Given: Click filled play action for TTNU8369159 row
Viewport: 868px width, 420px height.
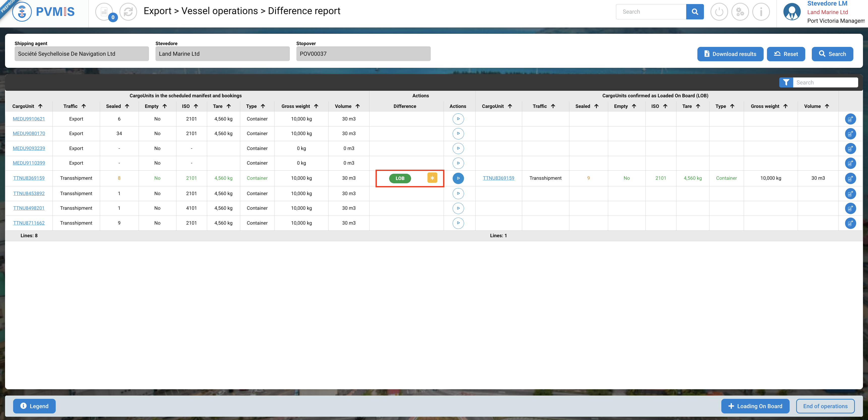Looking at the screenshot, I should pyautogui.click(x=458, y=178).
